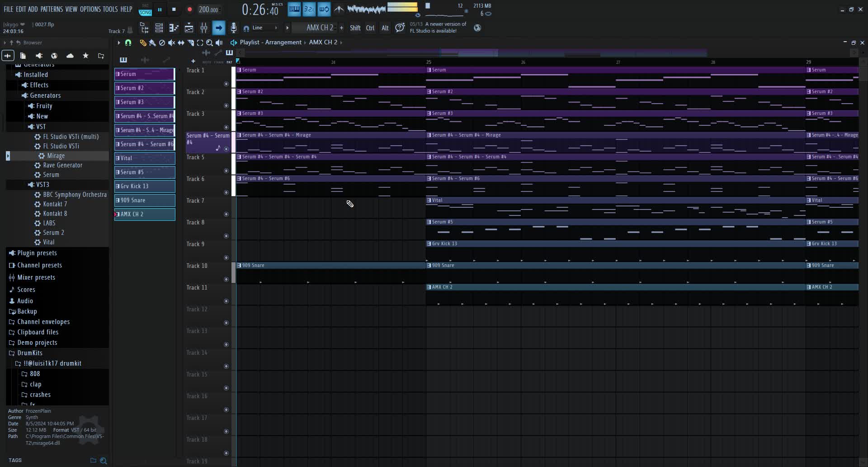
Task: Pause playback with the pause button
Action: 160,10
